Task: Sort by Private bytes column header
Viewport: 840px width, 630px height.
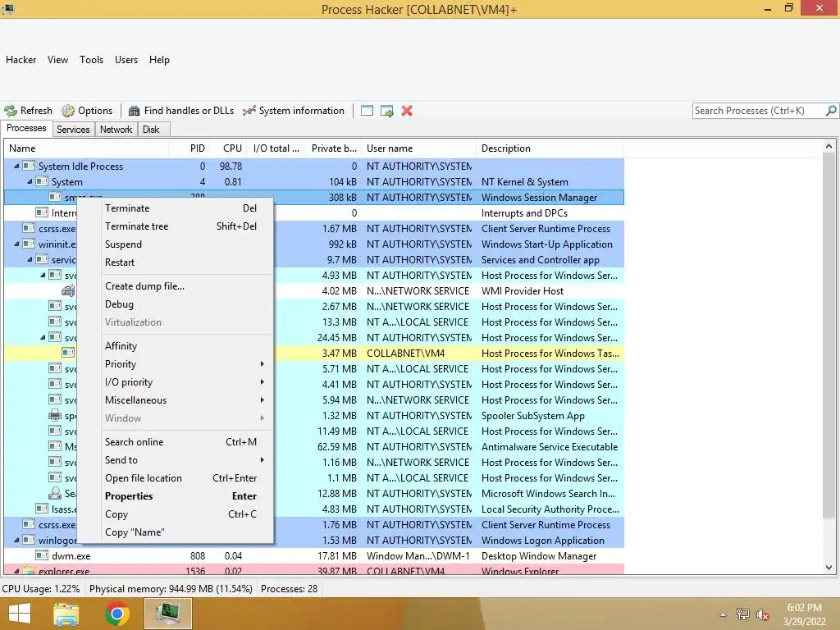Action: (x=333, y=148)
